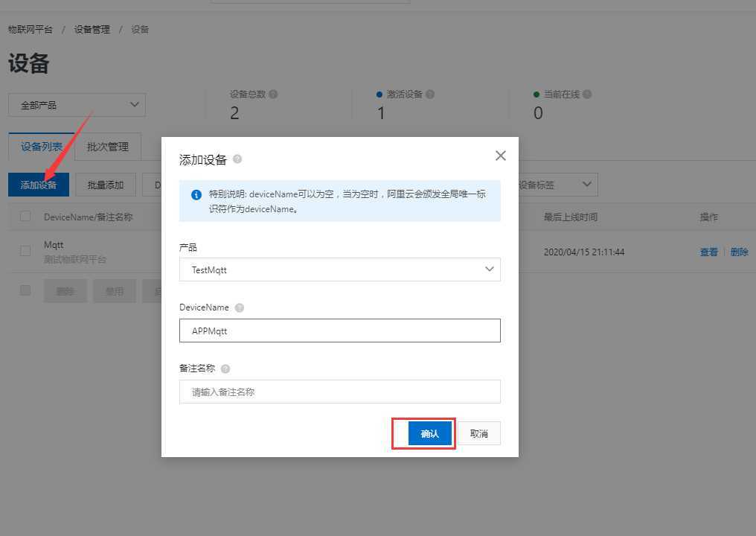Check the select-all checkbox in the table header
The height and width of the screenshot is (536, 756).
tap(25, 216)
